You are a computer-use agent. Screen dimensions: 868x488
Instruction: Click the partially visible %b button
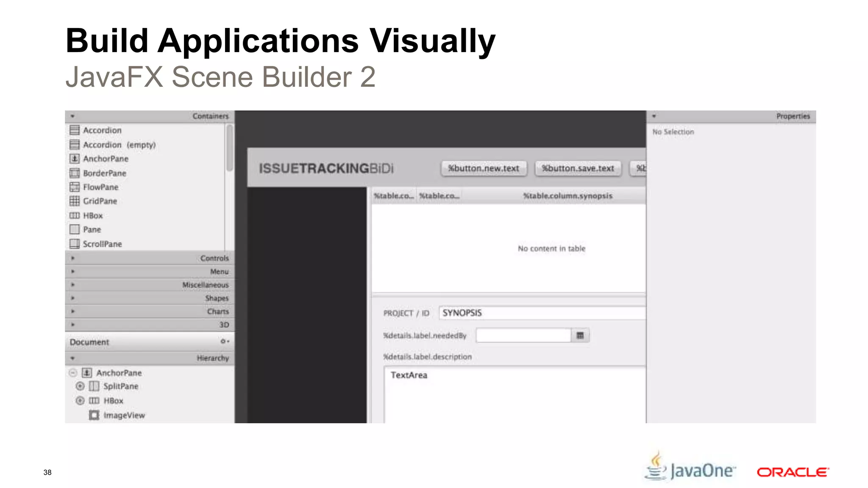638,168
